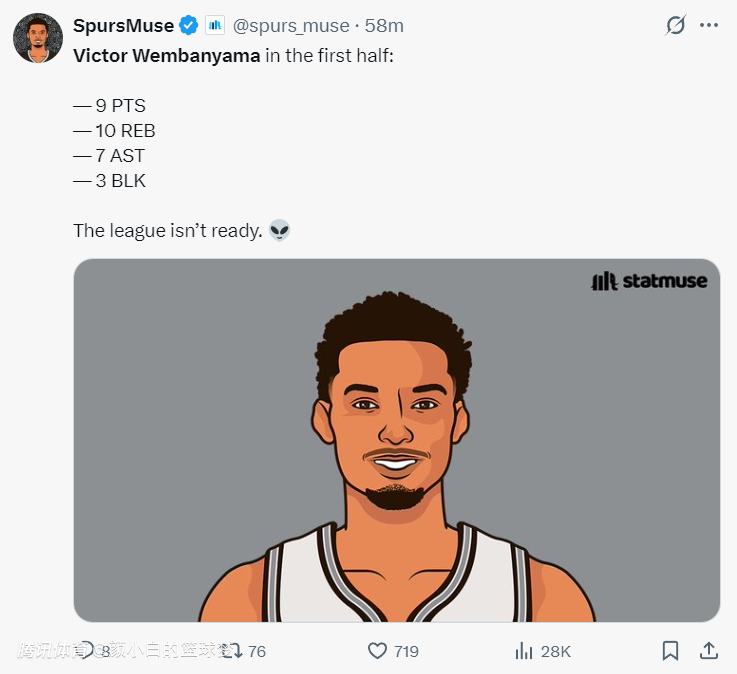View analytics via the 28K views icon
This screenshot has height=674, width=737.
coord(523,651)
